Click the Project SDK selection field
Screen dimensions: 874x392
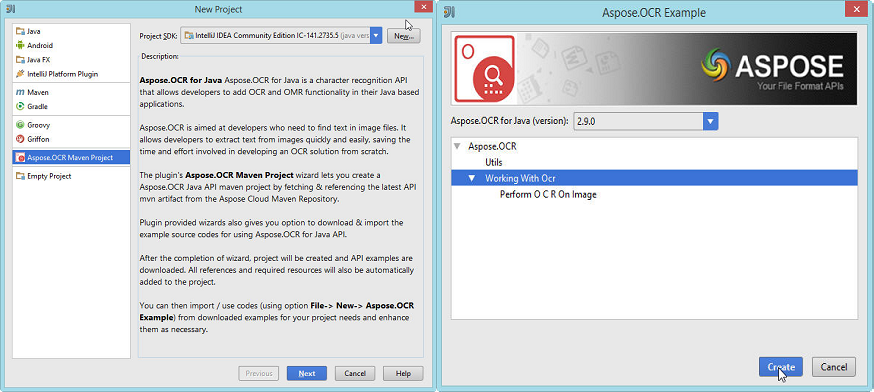point(281,36)
